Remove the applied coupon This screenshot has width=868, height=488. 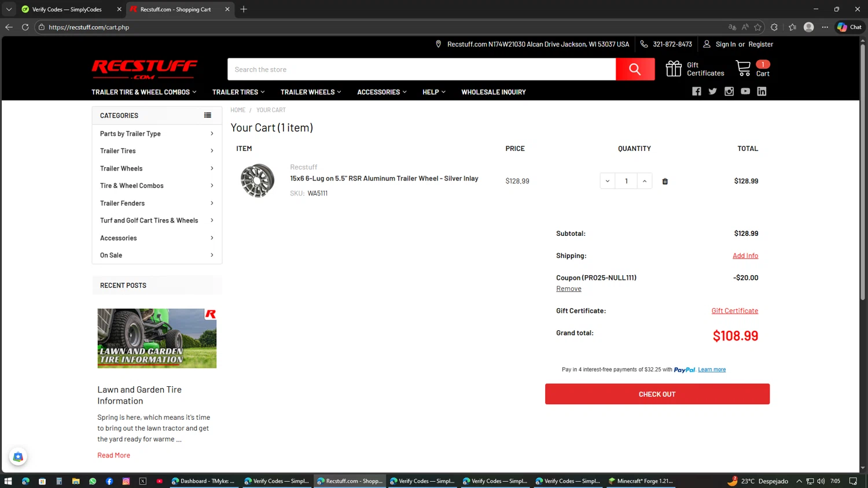point(569,289)
